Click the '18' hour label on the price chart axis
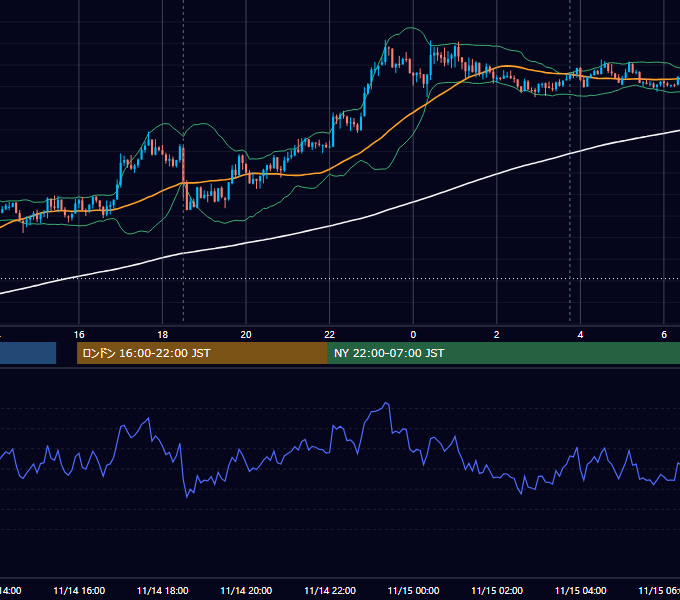680x600 pixels. point(163,335)
